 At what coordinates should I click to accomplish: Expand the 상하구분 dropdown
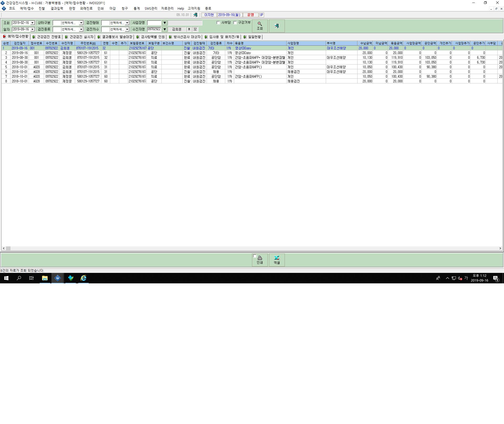[x=81, y=23]
